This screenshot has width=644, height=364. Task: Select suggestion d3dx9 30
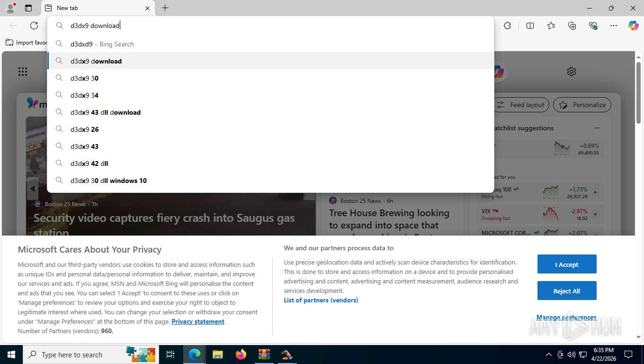coord(270,78)
